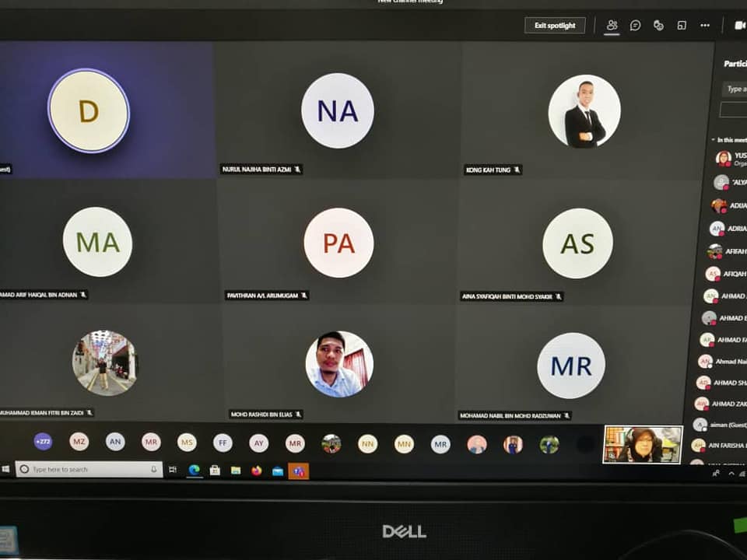Click muted mic icon beside Nurul Najiha's name

coord(298,169)
